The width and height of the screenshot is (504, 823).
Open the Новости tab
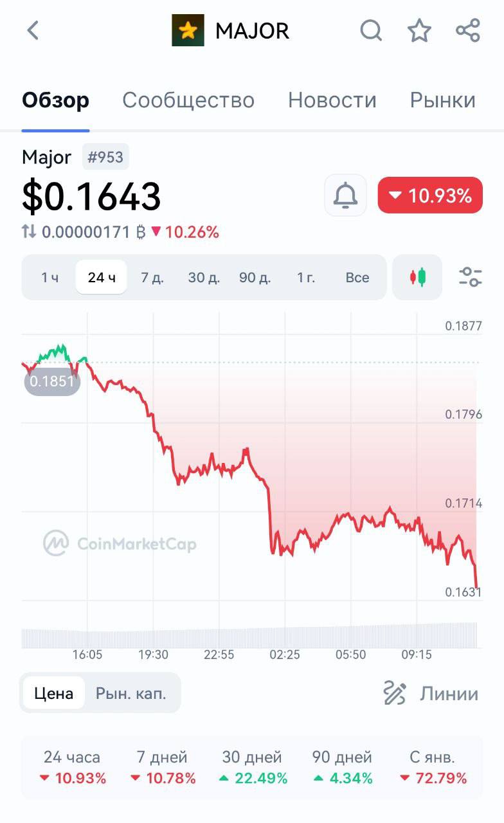(332, 100)
